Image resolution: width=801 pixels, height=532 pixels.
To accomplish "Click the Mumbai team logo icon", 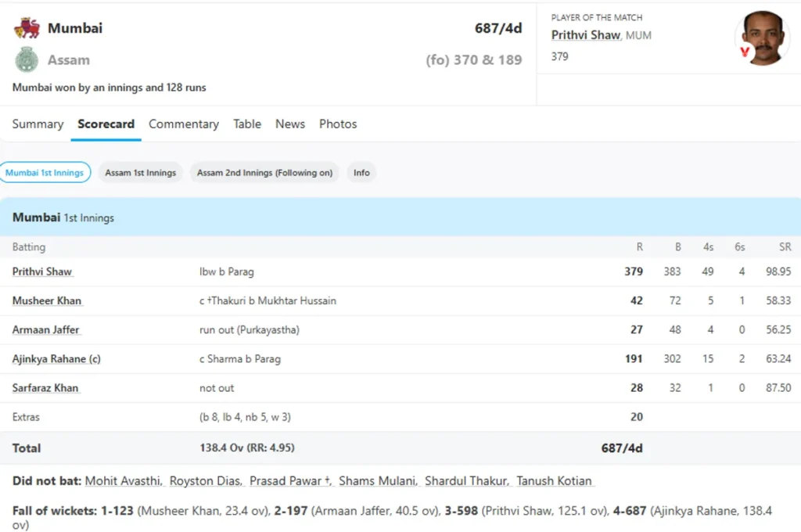I will click(x=27, y=28).
